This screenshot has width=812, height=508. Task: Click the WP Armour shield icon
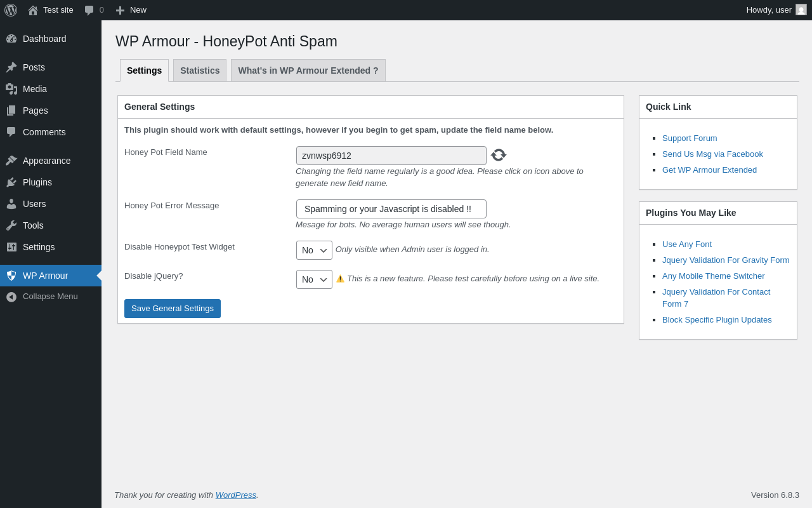click(11, 276)
